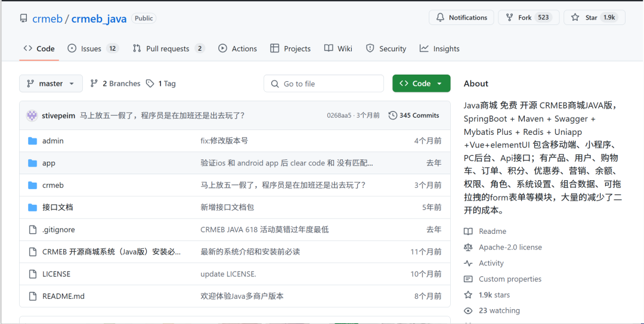This screenshot has width=644, height=324.
Task: Open the README.md file
Action: coord(63,296)
